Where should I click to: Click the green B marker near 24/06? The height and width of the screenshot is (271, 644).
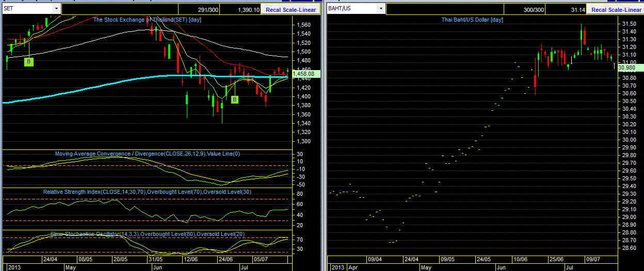click(234, 99)
